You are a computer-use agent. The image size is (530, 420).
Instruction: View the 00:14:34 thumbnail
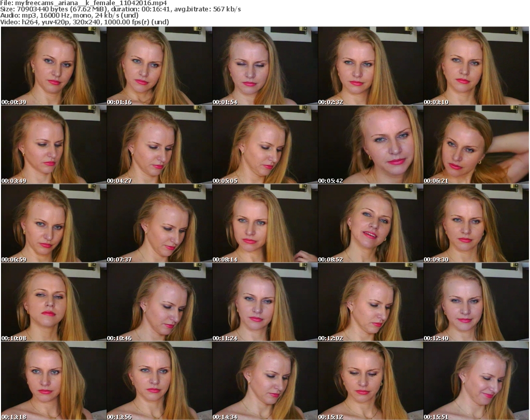tap(265, 381)
